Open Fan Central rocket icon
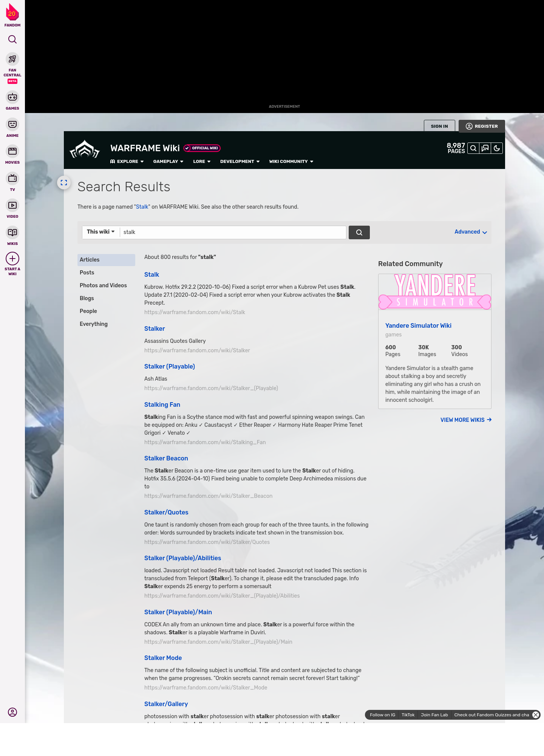 click(x=12, y=59)
